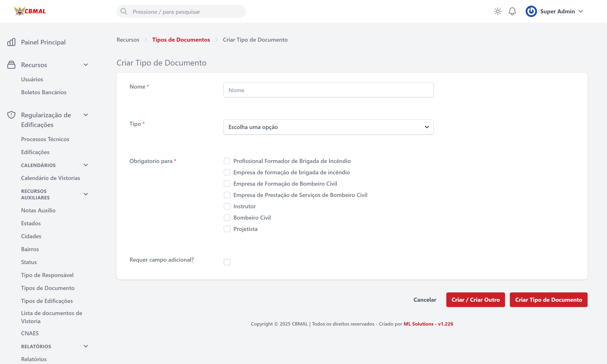Click the Recursos printer icon

11,65
